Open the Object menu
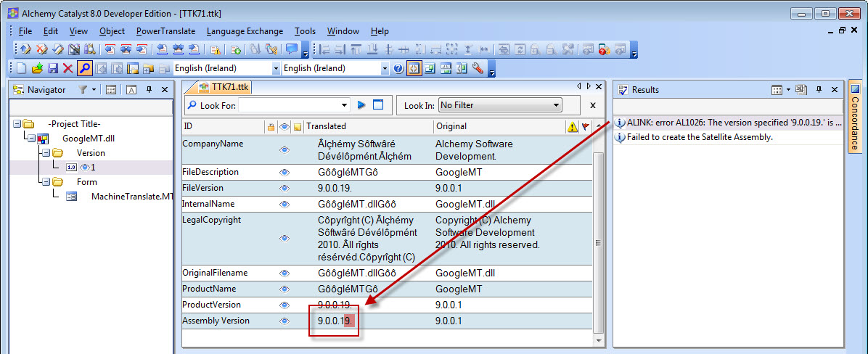The height and width of the screenshot is (354, 868). (x=112, y=31)
